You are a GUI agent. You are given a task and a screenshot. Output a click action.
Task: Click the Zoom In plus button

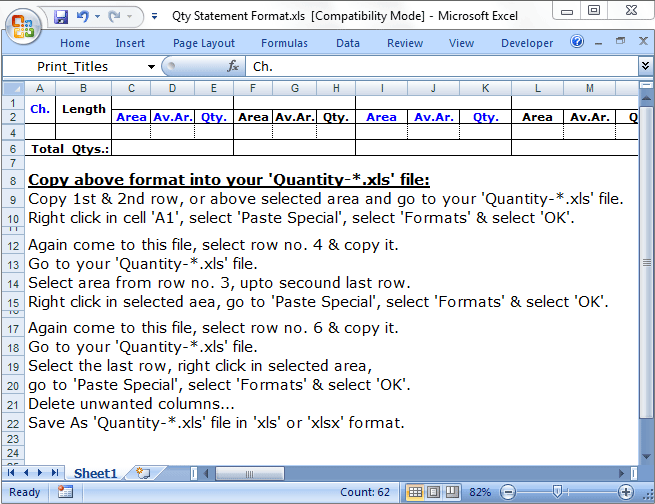625,492
